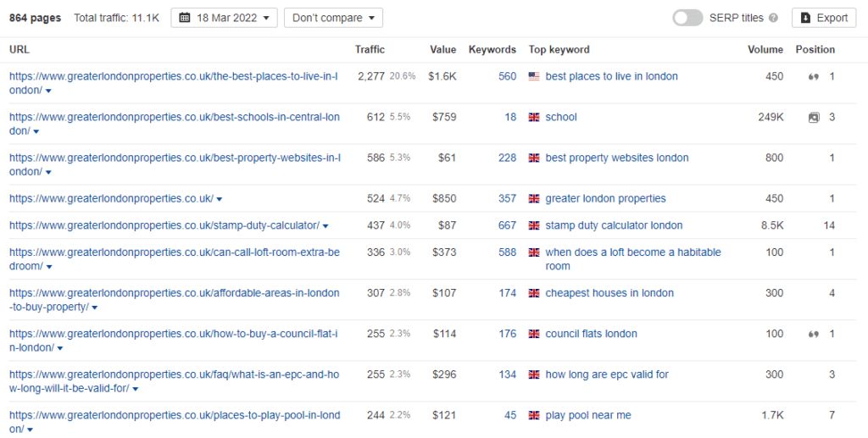Screen dimensions: 868x438
Task: Open keyword how long are epc valid for
Action: pyautogui.click(x=607, y=374)
